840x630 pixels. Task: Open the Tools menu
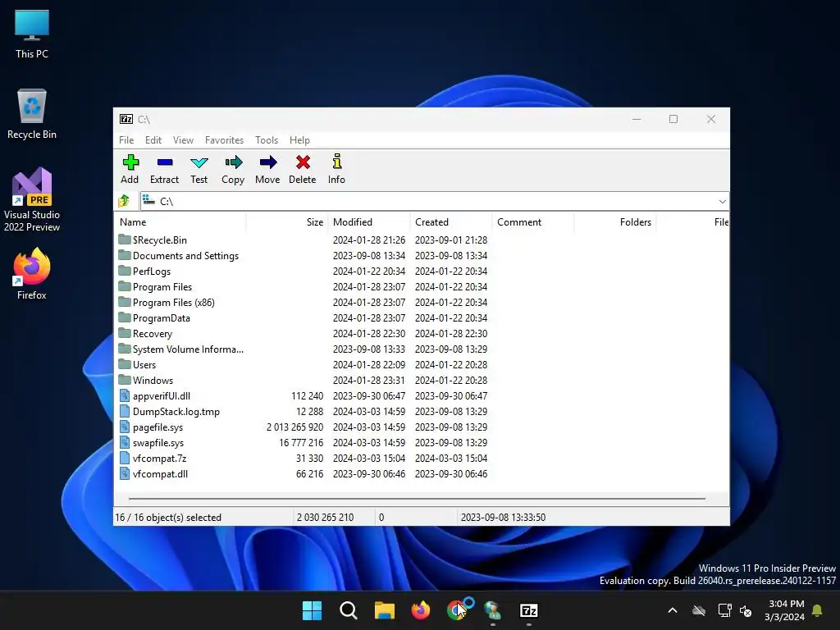pyautogui.click(x=267, y=139)
